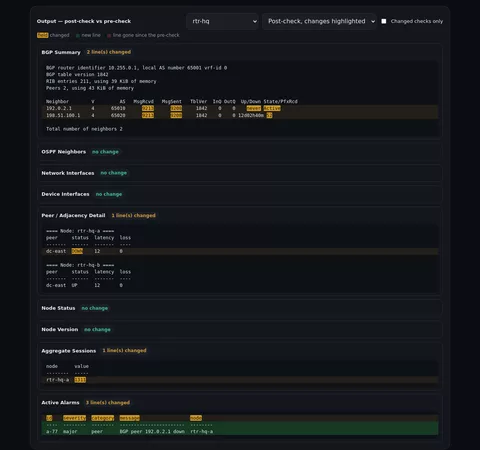Click the 'BGP peer 192.0.2.1 down' alarm message
This screenshot has width=480, height=450.
[x=152, y=432]
